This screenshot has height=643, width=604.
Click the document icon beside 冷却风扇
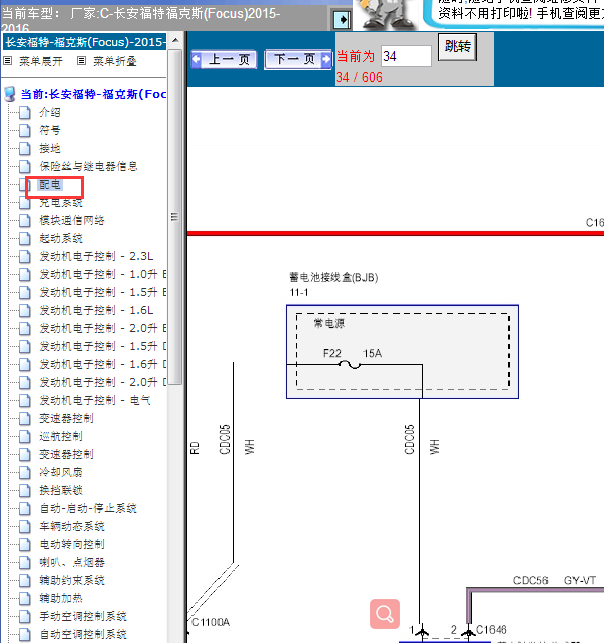pos(25,472)
